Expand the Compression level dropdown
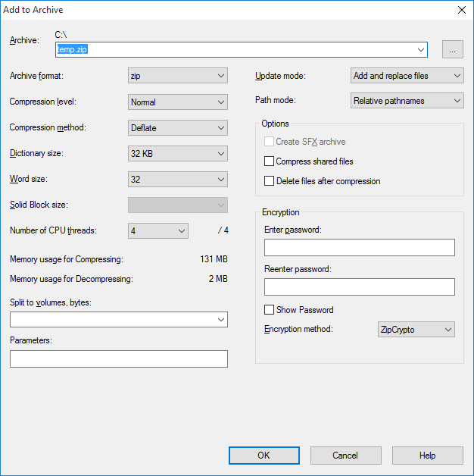 click(178, 102)
